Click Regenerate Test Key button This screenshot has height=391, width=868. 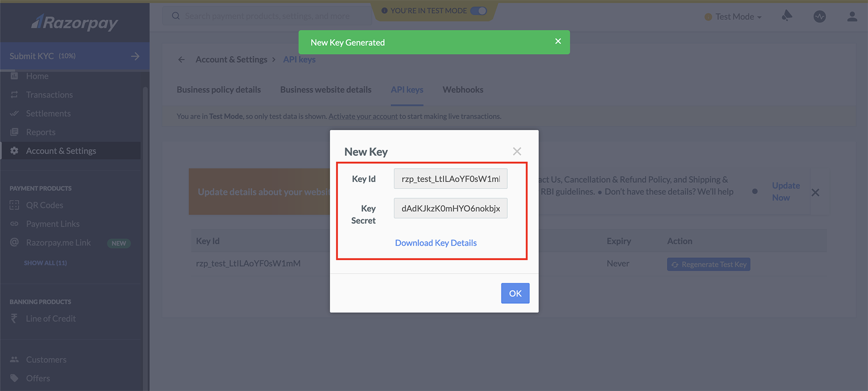click(x=708, y=264)
